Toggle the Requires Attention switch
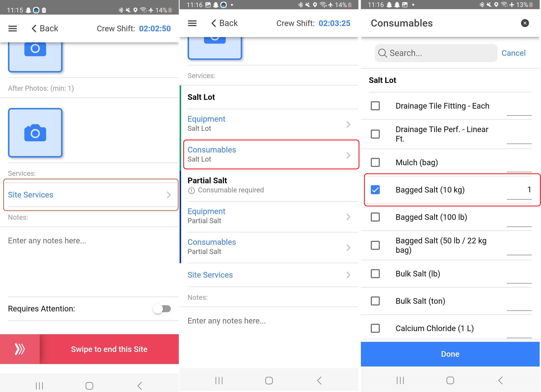The height and width of the screenshot is (392, 541). [x=162, y=309]
